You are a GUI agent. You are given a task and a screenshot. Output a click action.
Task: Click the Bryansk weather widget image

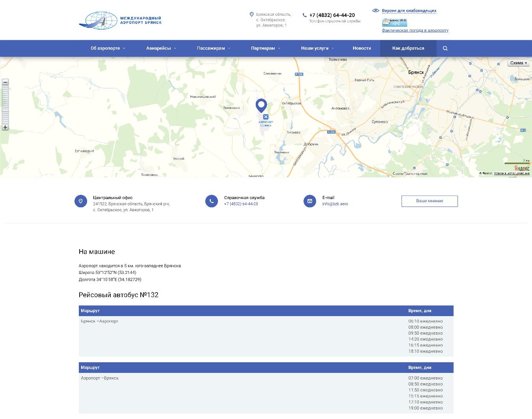tap(394, 22)
